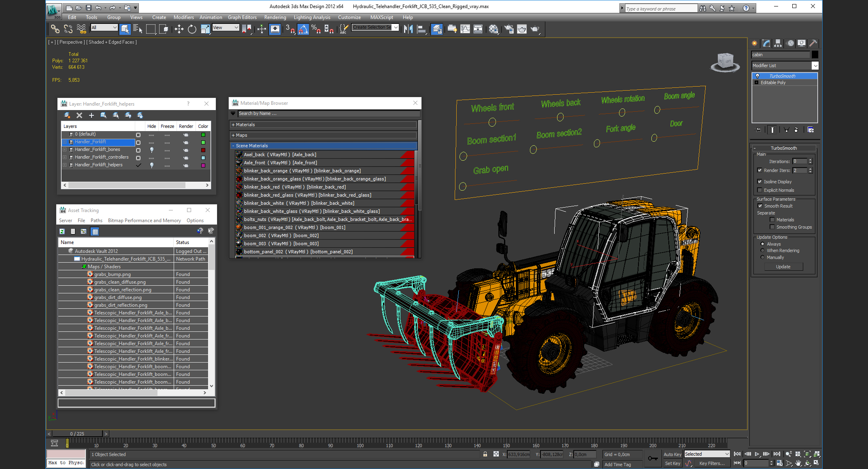Choose the Select and Rotate tool
The height and width of the screenshot is (469, 868).
[192, 29]
